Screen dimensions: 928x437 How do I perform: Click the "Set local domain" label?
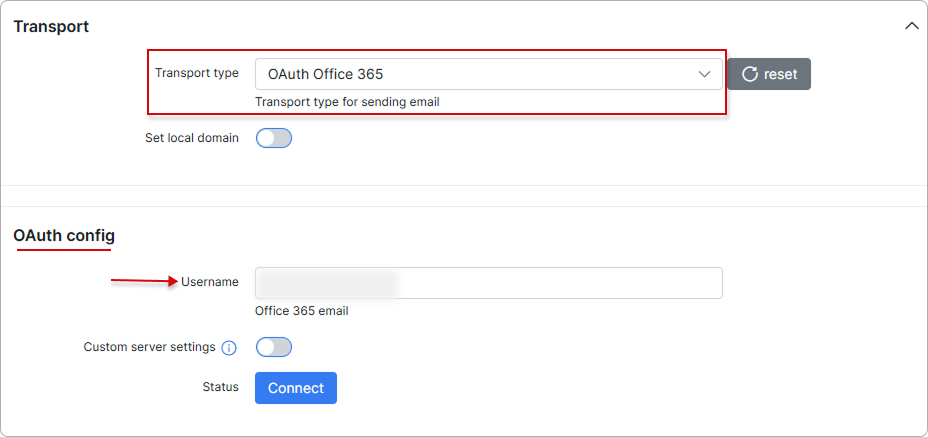click(x=192, y=137)
